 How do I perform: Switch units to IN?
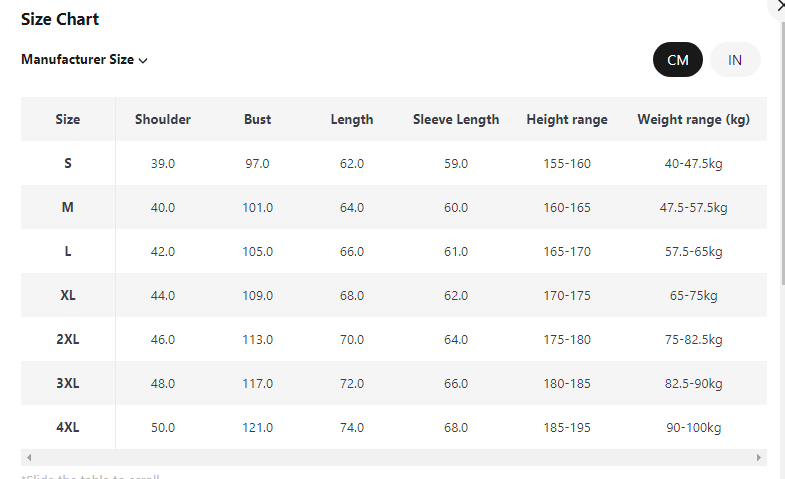pyautogui.click(x=735, y=60)
